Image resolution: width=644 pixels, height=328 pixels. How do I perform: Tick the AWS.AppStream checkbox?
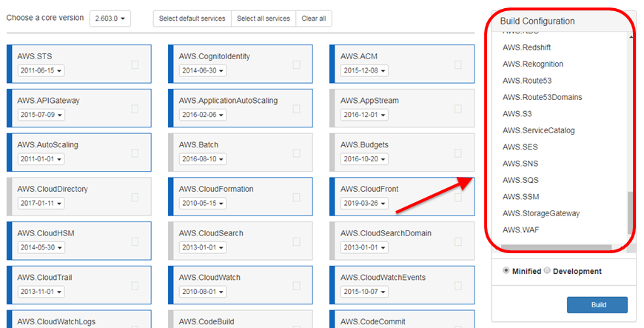(458, 109)
